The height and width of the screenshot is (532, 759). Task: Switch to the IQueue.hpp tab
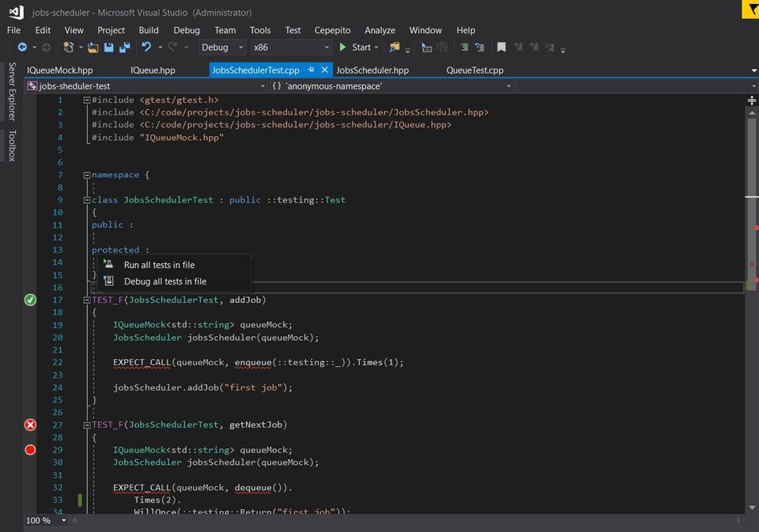[x=153, y=70]
